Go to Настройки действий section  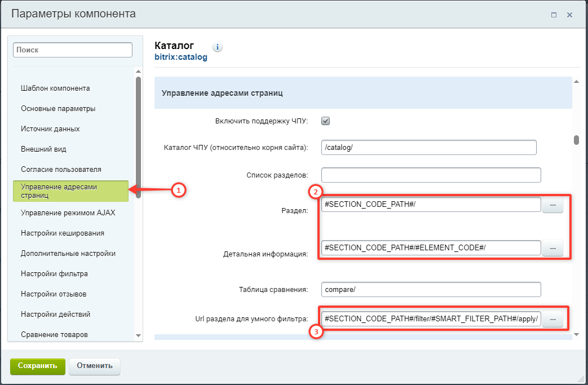click(55, 314)
